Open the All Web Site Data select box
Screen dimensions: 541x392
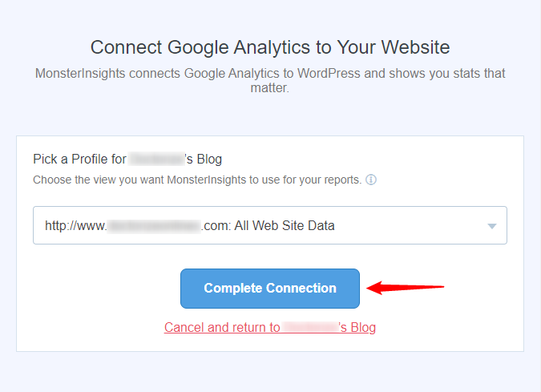pos(269,226)
